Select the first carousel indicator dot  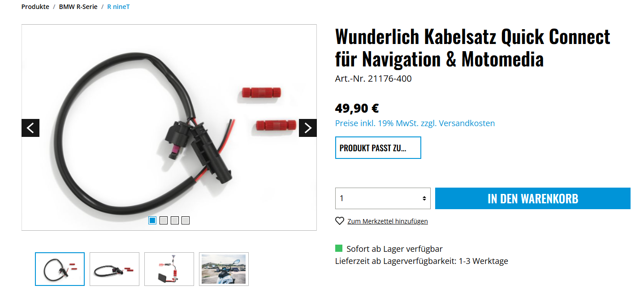coord(152,220)
